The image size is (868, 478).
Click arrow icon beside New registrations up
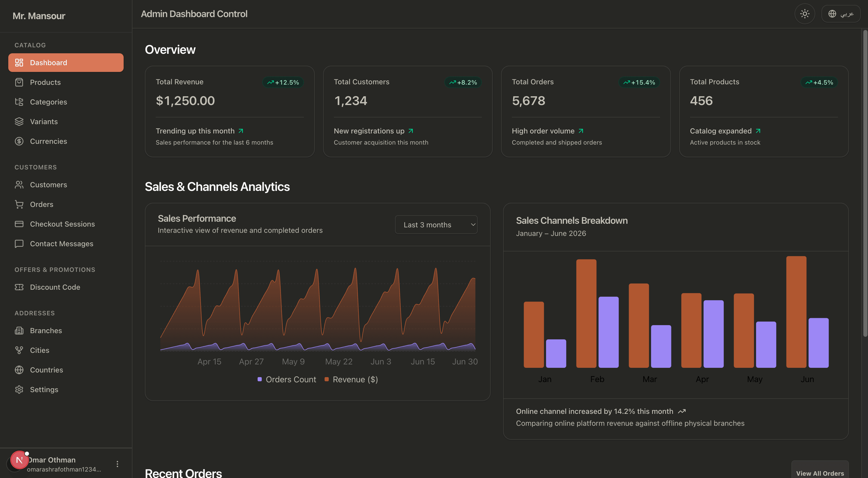coord(411,131)
